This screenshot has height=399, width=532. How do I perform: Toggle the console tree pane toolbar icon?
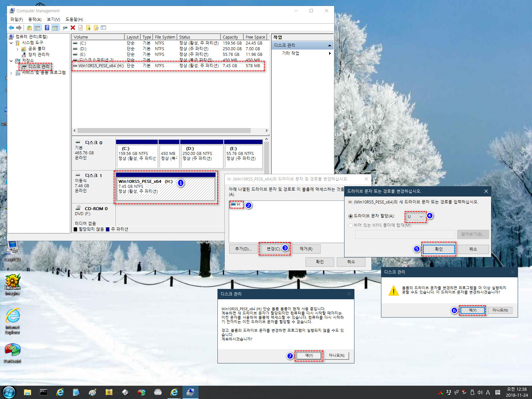[37, 28]
